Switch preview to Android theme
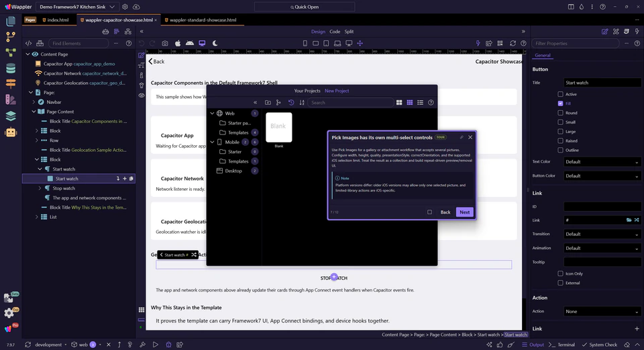The width and height of the screenshot is (644, 350). tap(190, 43)
